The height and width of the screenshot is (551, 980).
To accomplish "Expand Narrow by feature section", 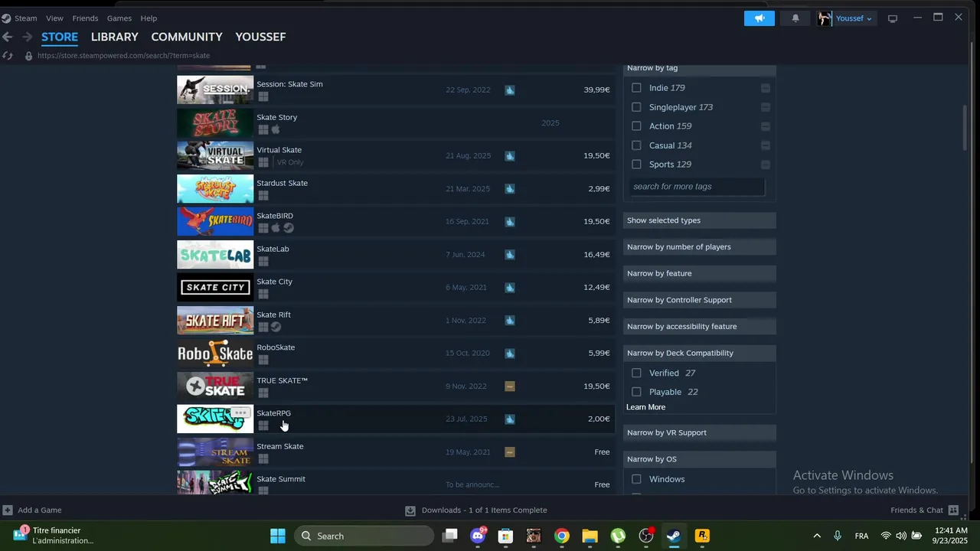I will [x=699, y=273].
